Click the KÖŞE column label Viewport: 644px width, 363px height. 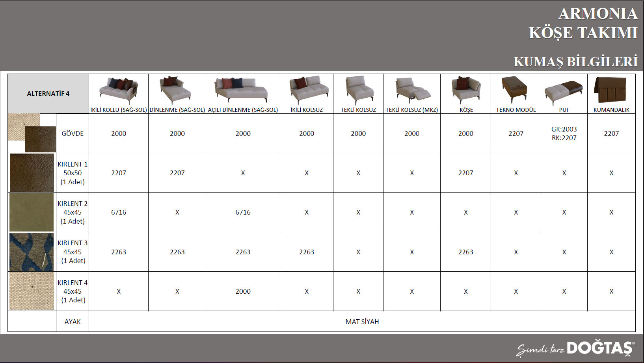click(x=466, y=110)
